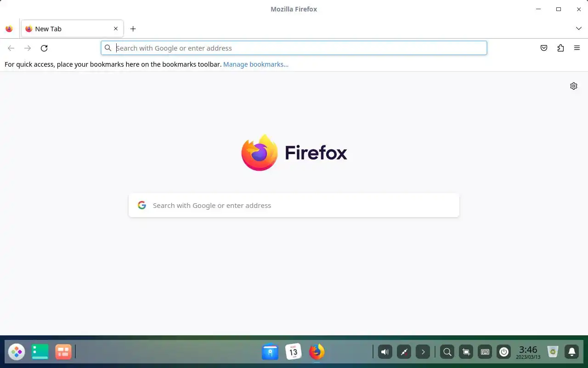Image resolution: width=588 pixels, height=368 pixels.
Task: Open the clock showing 3:46
Action: (528, 352)
